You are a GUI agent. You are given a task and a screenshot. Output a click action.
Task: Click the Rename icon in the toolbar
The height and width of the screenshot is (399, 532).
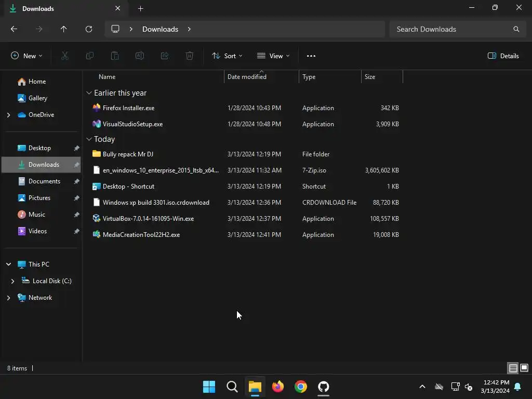140,56
